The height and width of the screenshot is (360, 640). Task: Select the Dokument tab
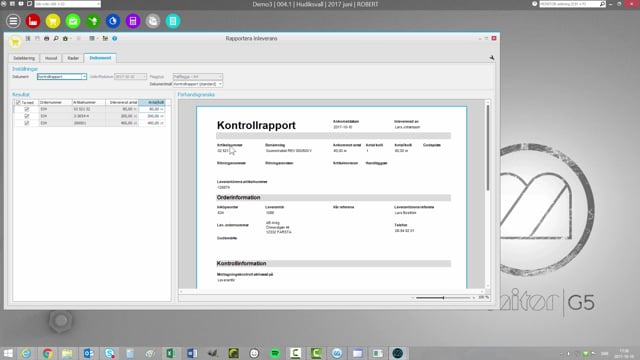click(x=100, y=58)
